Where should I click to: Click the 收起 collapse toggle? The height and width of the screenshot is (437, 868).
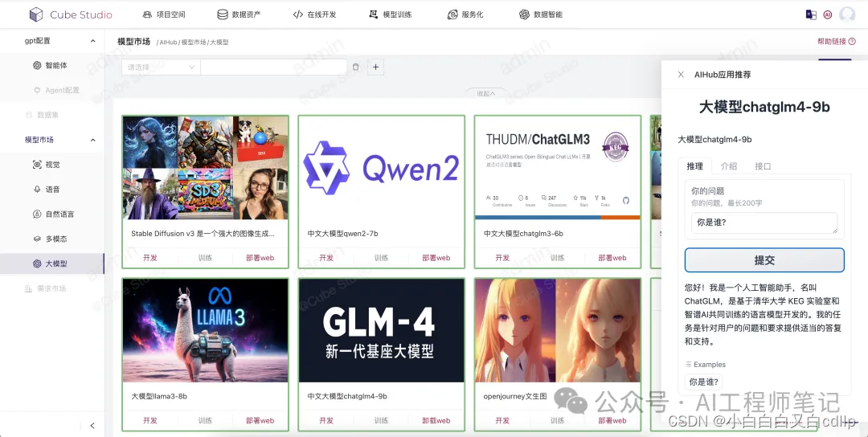[486, 93]
